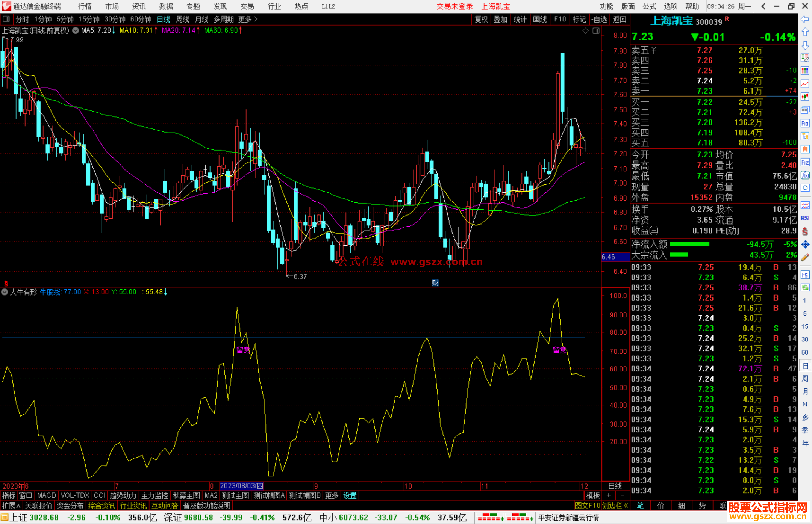Open the 公式 menu in title bar
The width and height of the screenshot is (812, 524).
click(x=649, y=6)
